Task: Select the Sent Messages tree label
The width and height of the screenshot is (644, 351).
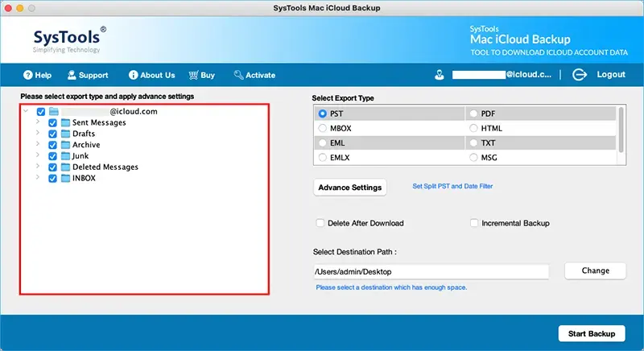Action: [x=99, y=122]
